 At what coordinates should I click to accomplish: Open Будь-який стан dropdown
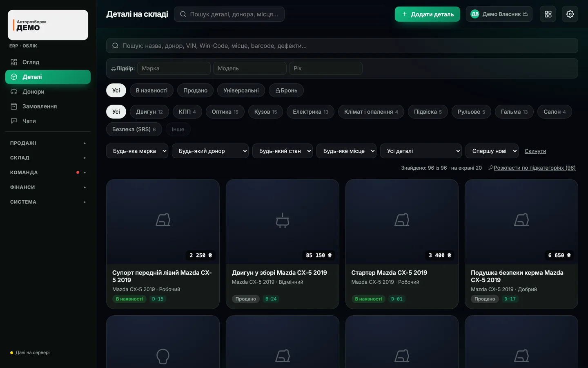coord(283,151)
